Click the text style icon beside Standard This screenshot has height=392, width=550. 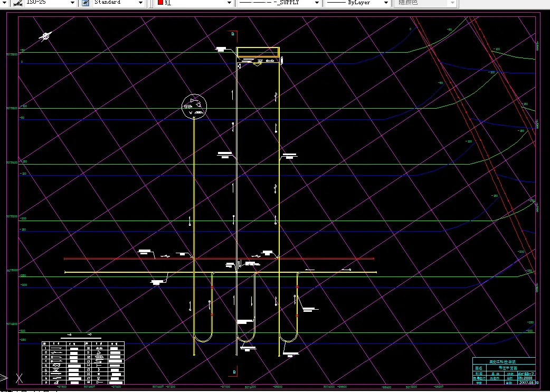coord(85,3)
